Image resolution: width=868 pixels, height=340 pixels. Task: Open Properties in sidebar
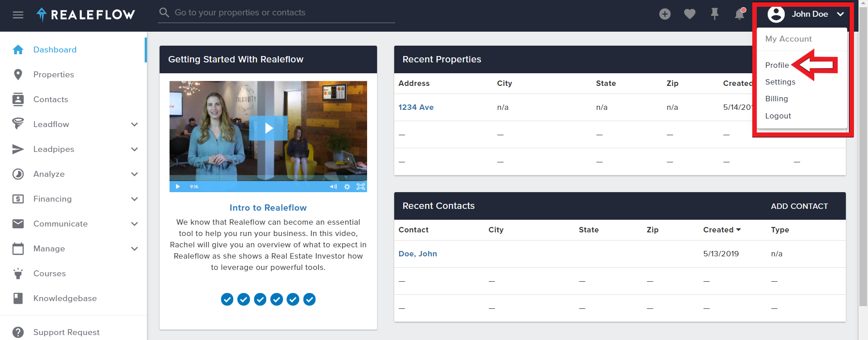(53, 75)
